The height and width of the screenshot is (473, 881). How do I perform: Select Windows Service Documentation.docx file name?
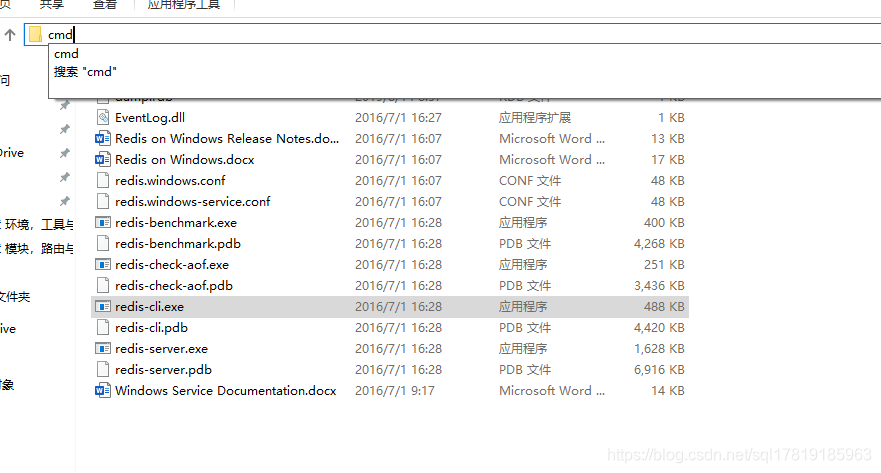coord(226,390)
